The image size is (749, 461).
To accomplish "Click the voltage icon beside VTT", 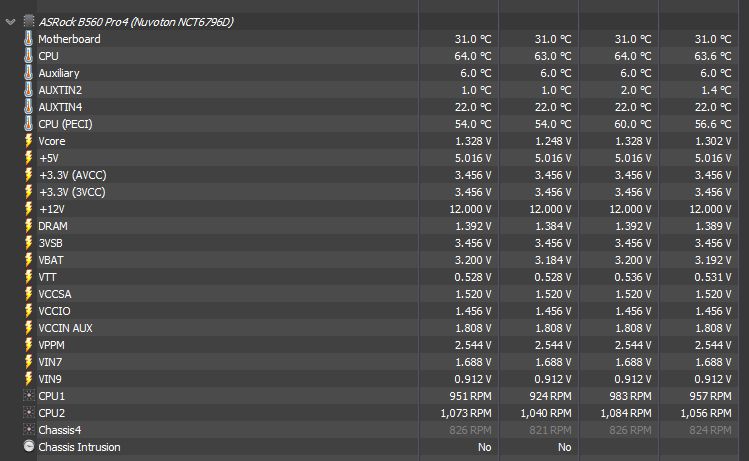I will tap(29, 277).
